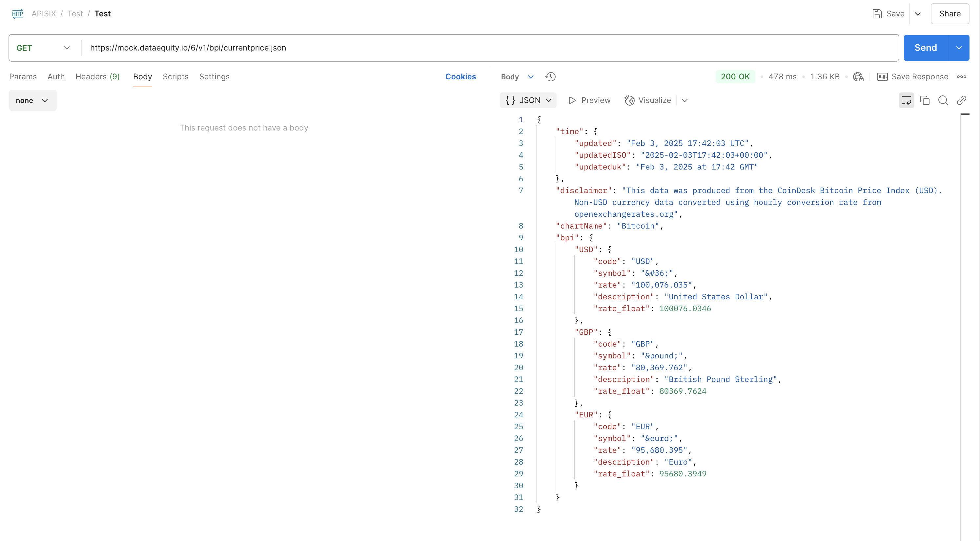Click the 200 OK status badge

tap(735, 77)
